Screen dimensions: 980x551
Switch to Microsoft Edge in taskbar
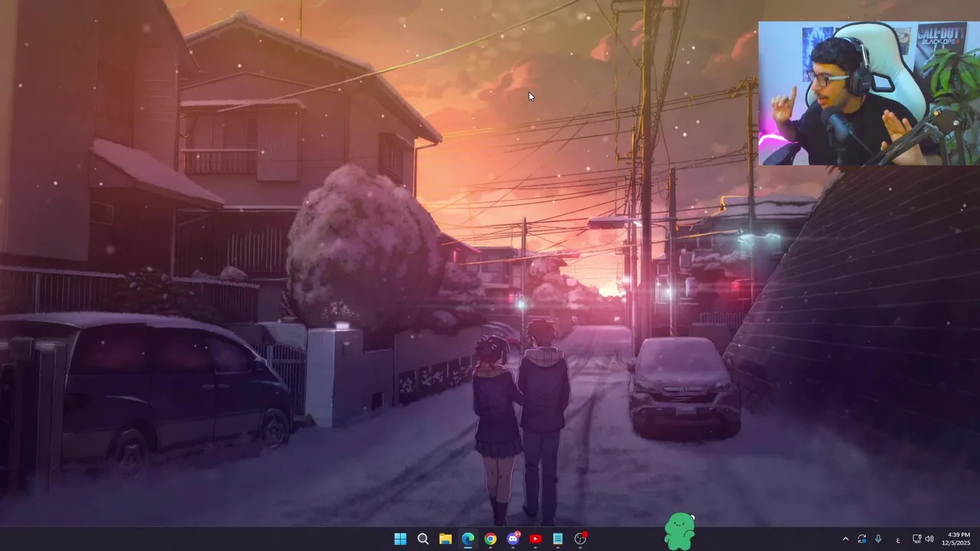(468, 539)
